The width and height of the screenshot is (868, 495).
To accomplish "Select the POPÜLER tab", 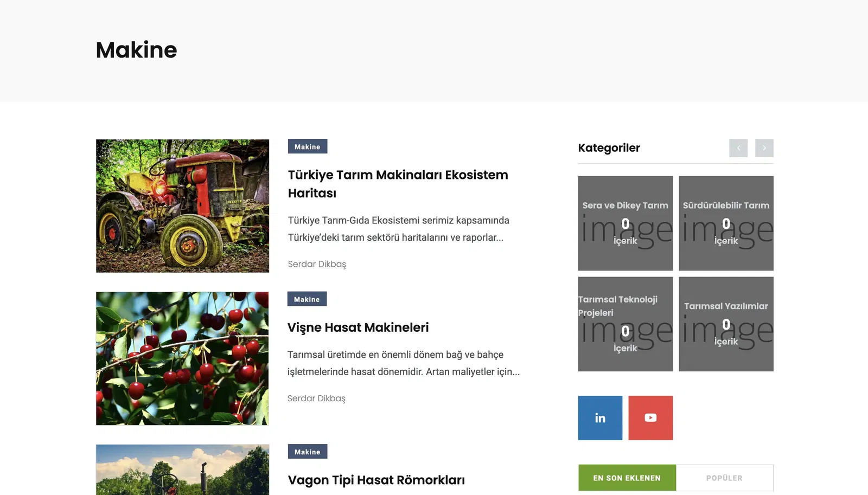I will tap(724, 478).
